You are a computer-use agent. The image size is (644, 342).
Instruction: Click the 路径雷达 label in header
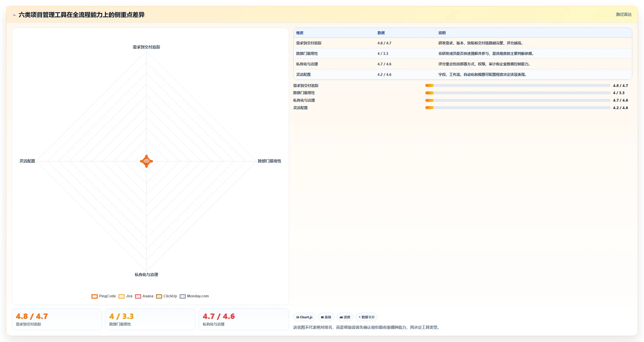(624, 14)
